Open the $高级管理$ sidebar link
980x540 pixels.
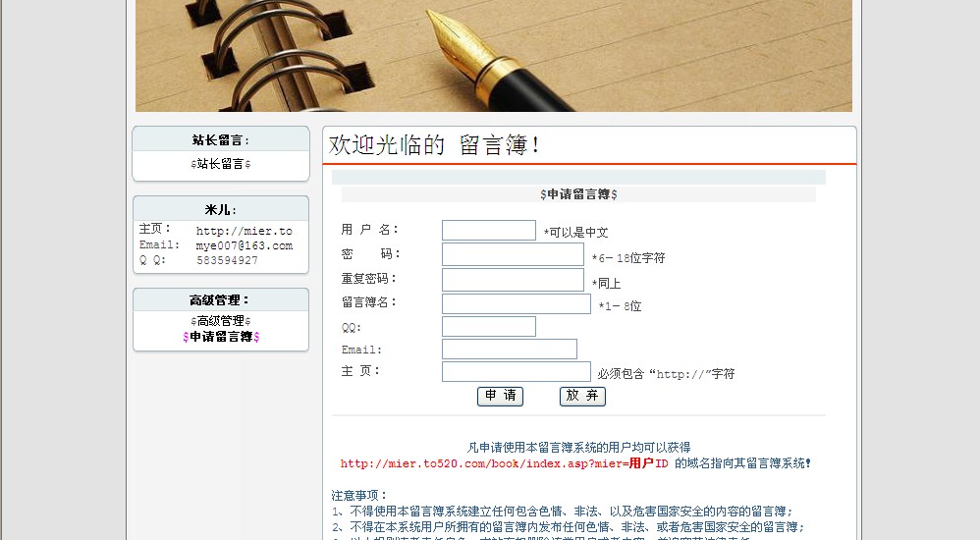point(221,321)
